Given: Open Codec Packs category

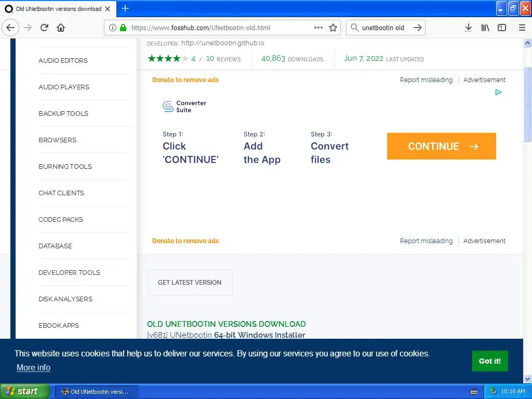Looking at the screenshot, I should (61, 219).
